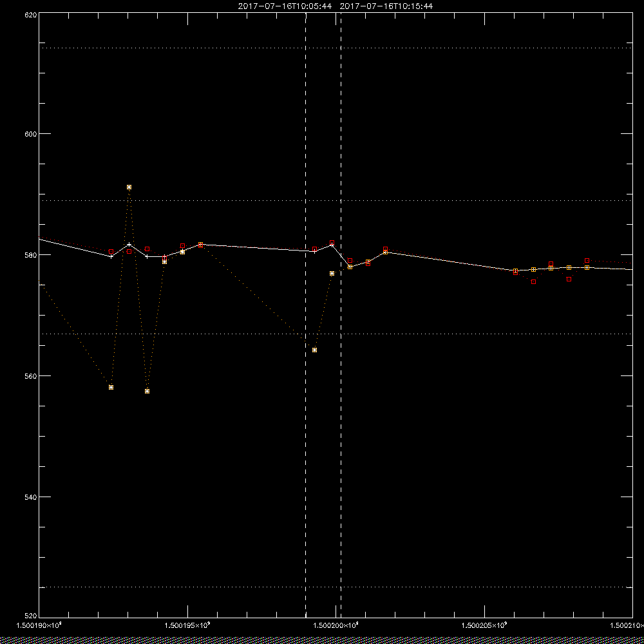Pick the lowest red square data point near 575
The height and width of the screenshot is (644, 644).
533,282
